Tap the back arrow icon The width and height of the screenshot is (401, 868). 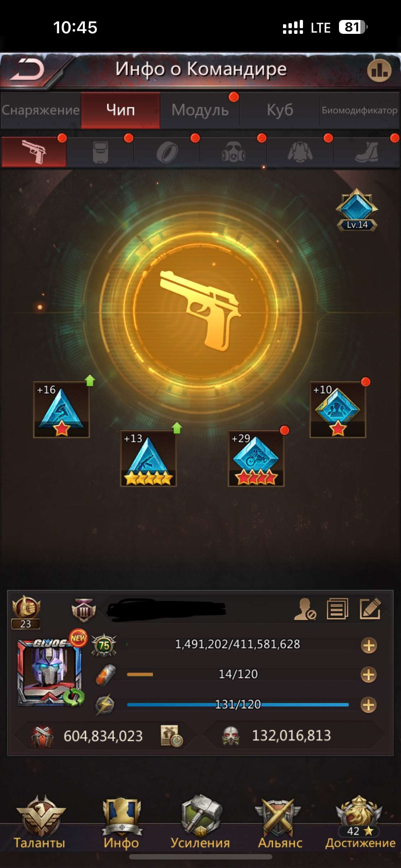coord(28,70)
